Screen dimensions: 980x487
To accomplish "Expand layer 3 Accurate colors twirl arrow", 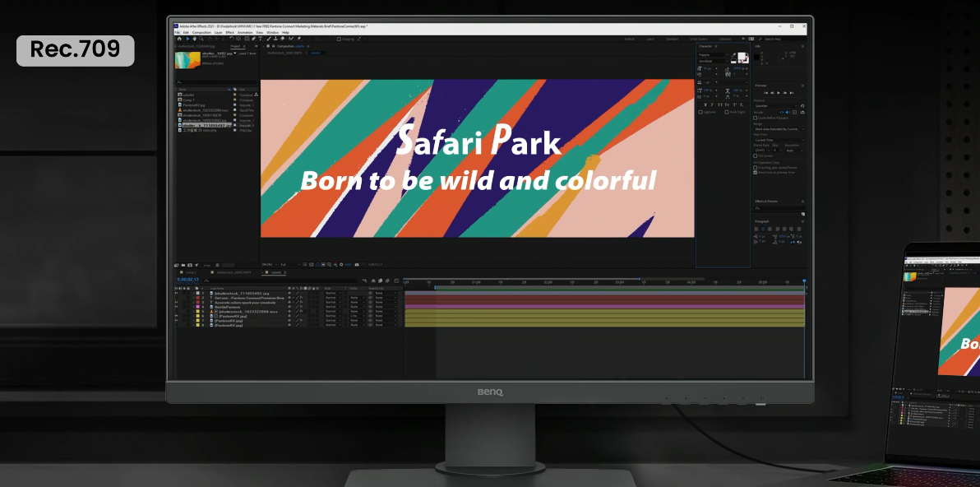I will tap(194, 302).
